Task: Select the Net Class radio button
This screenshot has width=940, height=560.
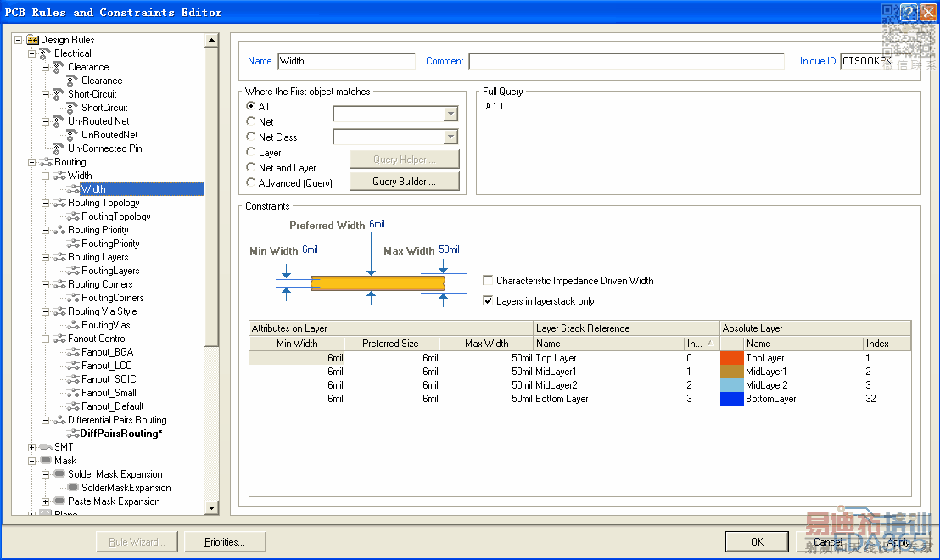Action: (251, 137)
